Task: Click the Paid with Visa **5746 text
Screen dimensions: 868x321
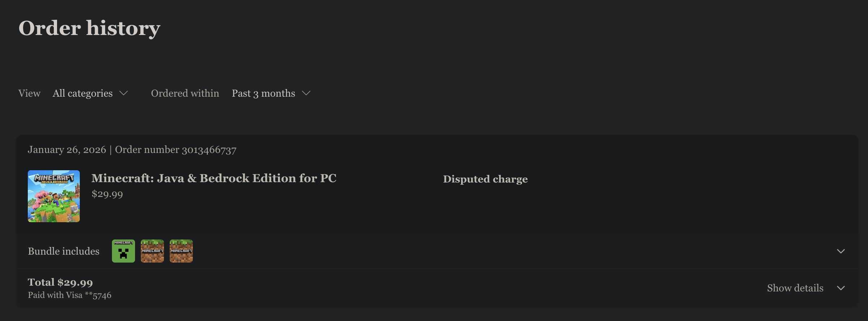Action: pos(70,295)
